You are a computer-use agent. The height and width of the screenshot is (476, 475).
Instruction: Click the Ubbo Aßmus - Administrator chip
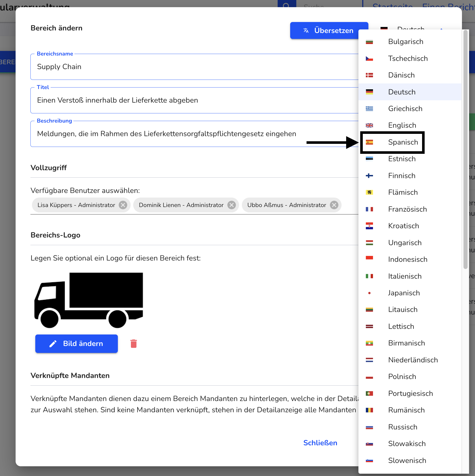tap(291, 205)
